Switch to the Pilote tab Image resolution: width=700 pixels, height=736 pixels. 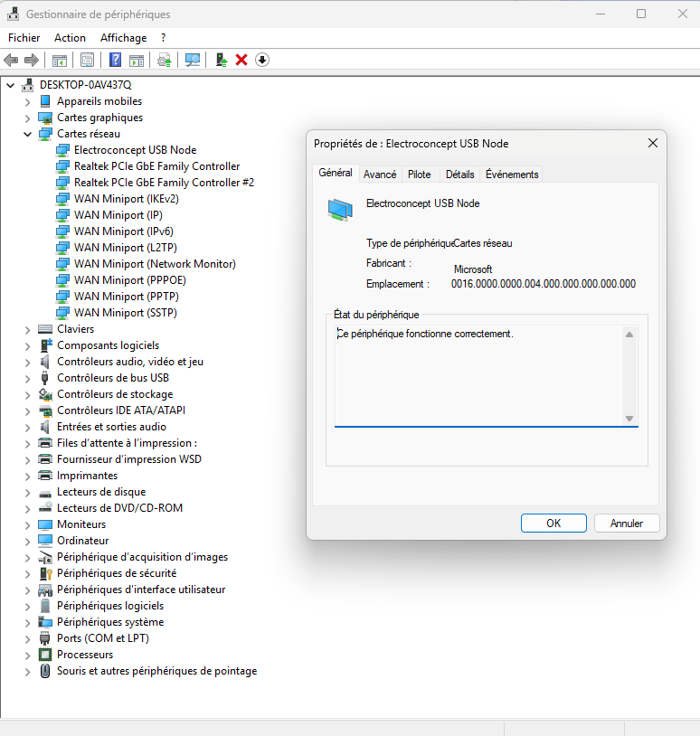[x=419, y=175]
